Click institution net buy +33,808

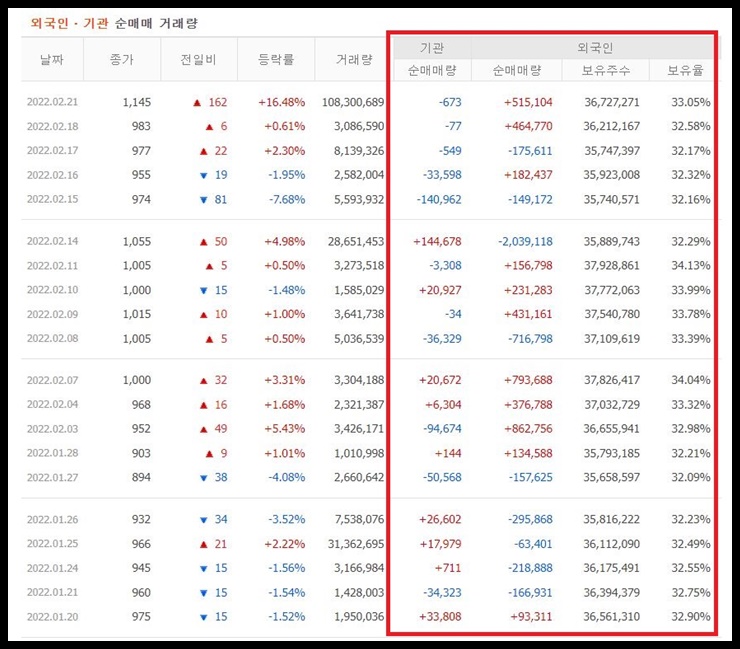(440, 617)
